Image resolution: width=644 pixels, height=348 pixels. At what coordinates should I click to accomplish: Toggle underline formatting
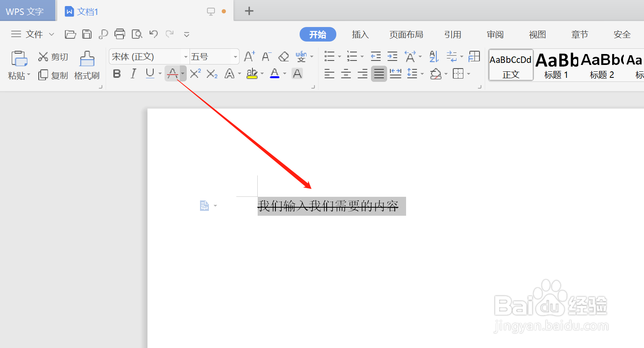(x=150, y=73)
